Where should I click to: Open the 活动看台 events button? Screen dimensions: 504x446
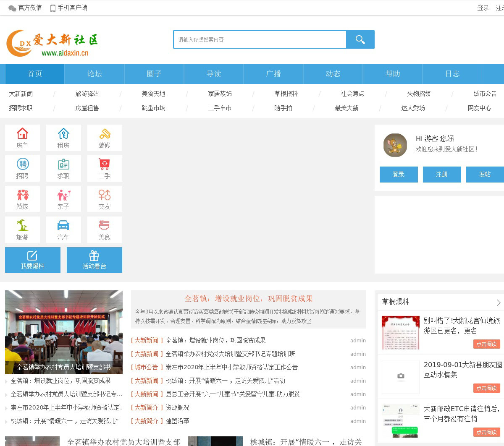[x=94, y=260]
